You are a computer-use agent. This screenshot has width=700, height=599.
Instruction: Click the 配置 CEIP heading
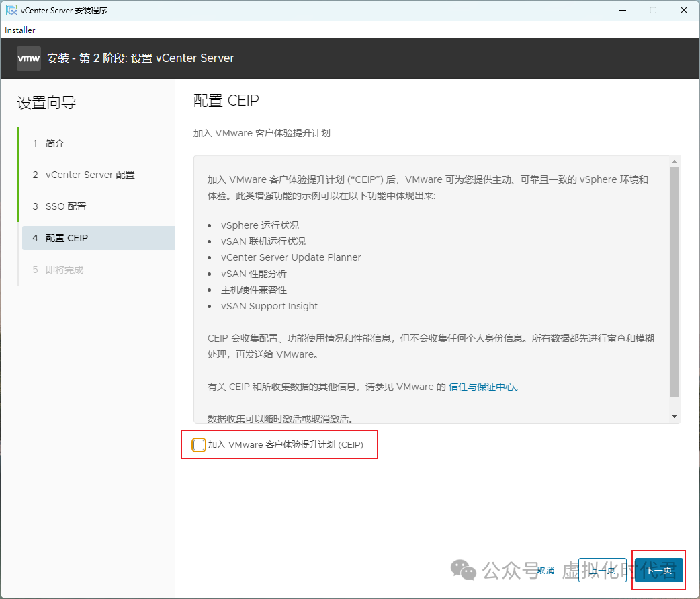tap(226, 100)
